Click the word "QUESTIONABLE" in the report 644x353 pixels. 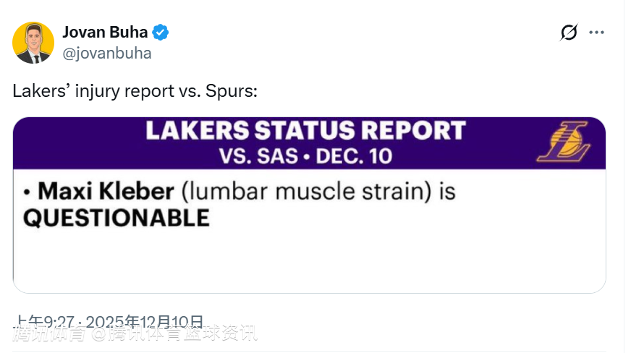coord(116,218)
